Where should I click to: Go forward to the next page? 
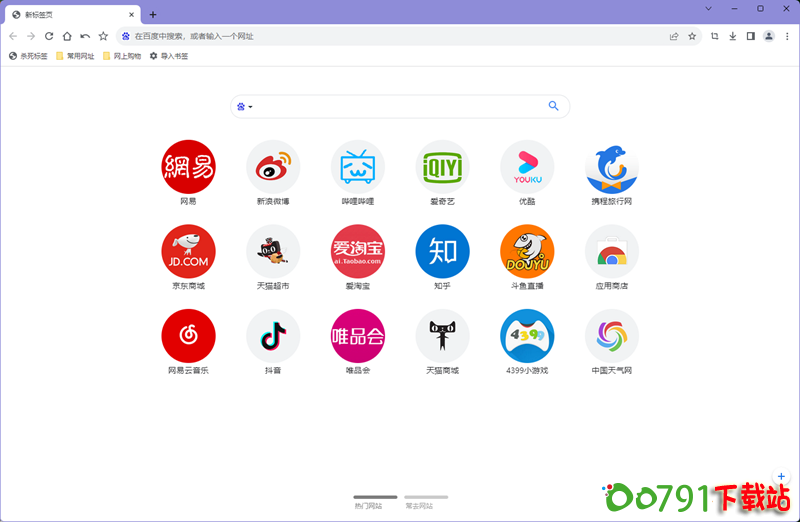tap(31, 36)
